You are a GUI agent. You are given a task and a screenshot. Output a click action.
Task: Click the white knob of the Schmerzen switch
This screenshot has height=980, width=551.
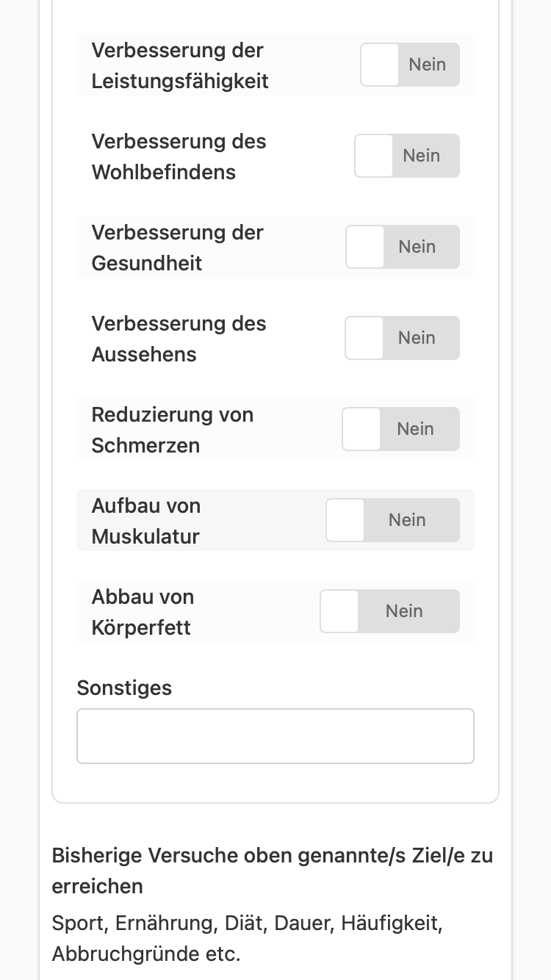click(x=361, y=429)
